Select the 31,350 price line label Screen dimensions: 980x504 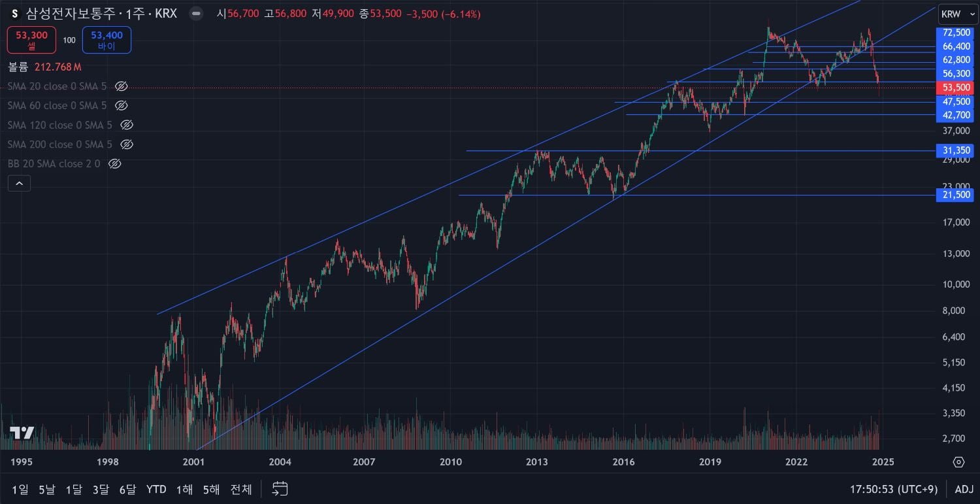pos(956,151)
